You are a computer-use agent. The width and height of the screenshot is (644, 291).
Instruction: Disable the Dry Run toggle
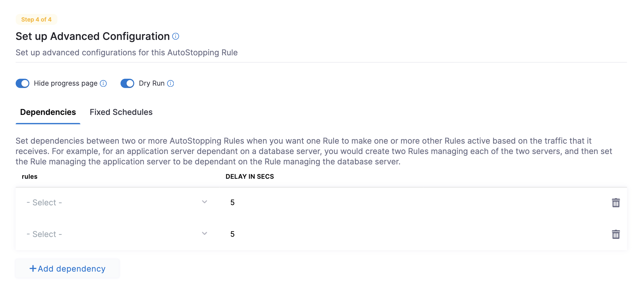click(x=128, y=83)
